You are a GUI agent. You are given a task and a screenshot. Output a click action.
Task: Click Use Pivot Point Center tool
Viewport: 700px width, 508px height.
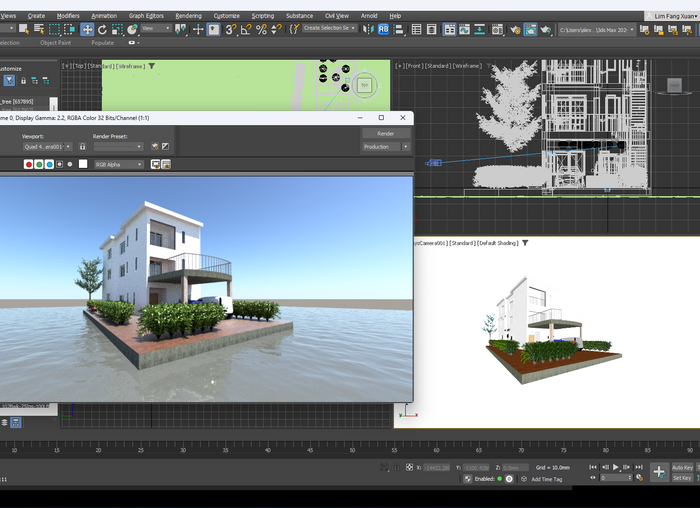[181, 29]
